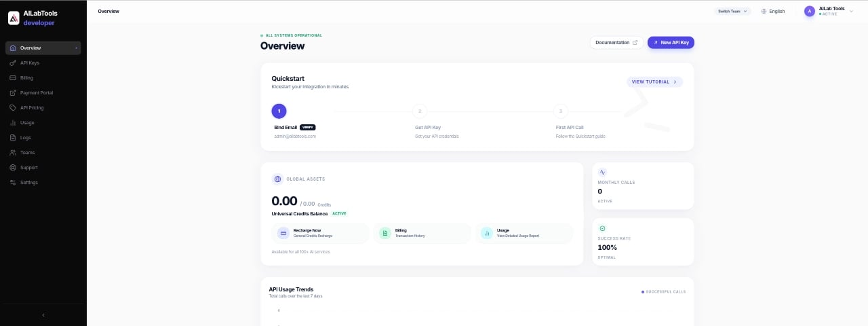Click the globe icon beside Global Assets
The height and width of the screenshot is (326, 868).
tap(277, 179)
